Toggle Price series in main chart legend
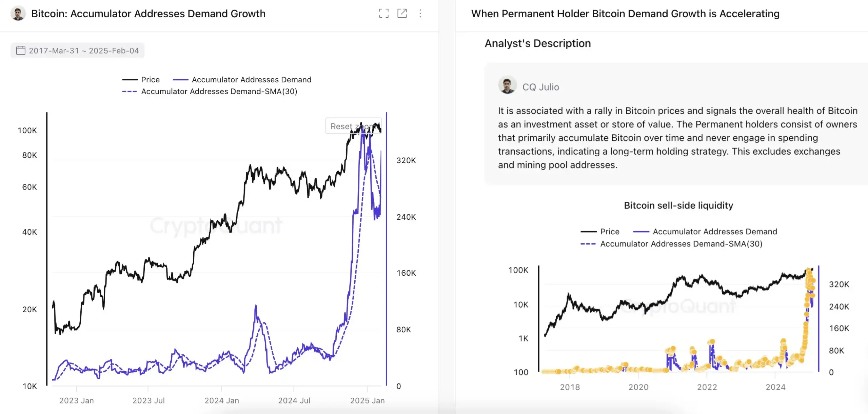Image resolution: width=868 pixels, height=414 pixels. [141, 80]
